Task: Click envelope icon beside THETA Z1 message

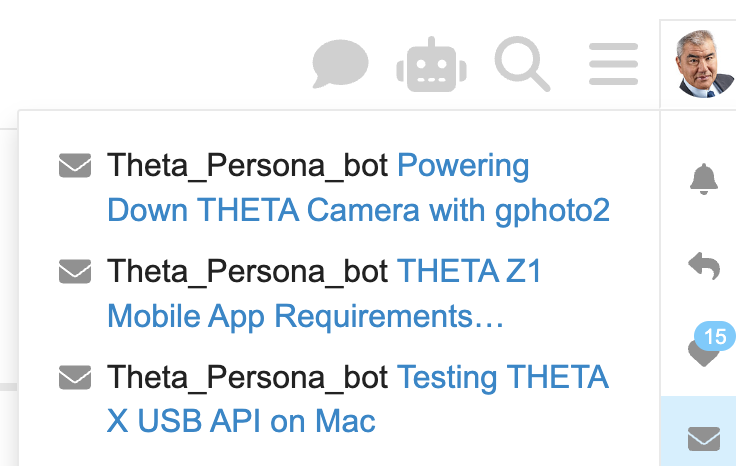Action: 75,271
